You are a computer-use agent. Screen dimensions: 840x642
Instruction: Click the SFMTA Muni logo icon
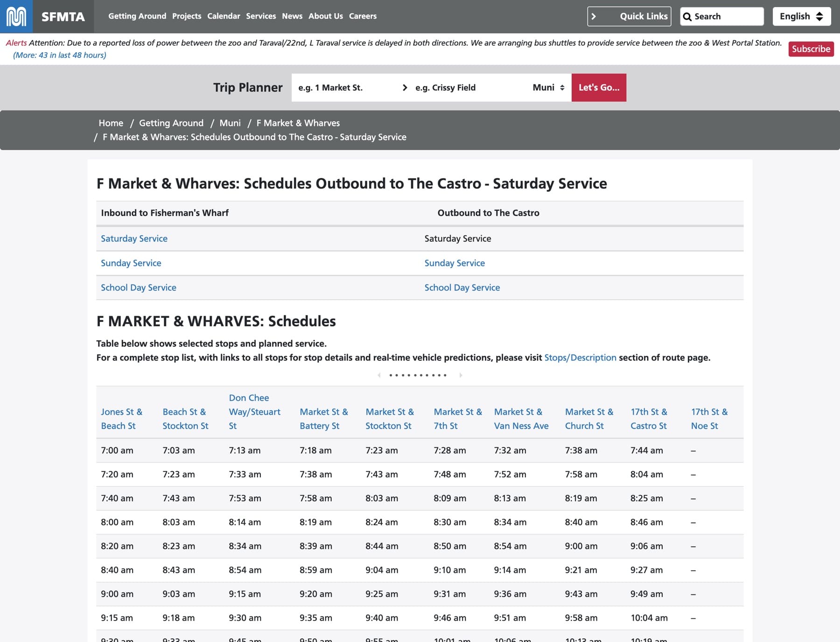coord(16,16)
